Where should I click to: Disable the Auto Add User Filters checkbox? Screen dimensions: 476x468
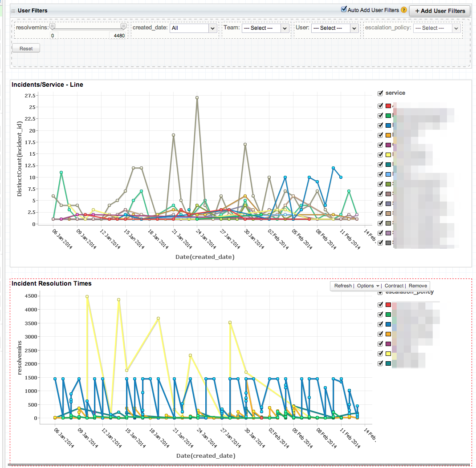[344, 9]
